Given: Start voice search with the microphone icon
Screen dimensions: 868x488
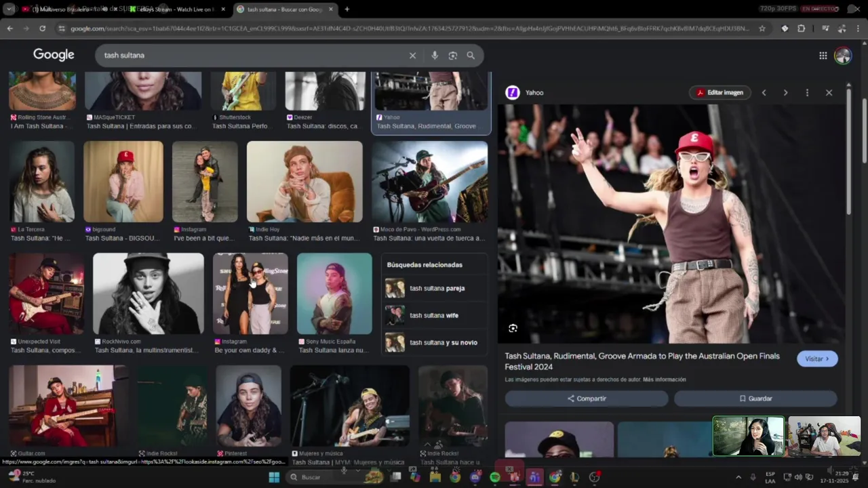Looking at the screenshot, I should coord(435,56).
